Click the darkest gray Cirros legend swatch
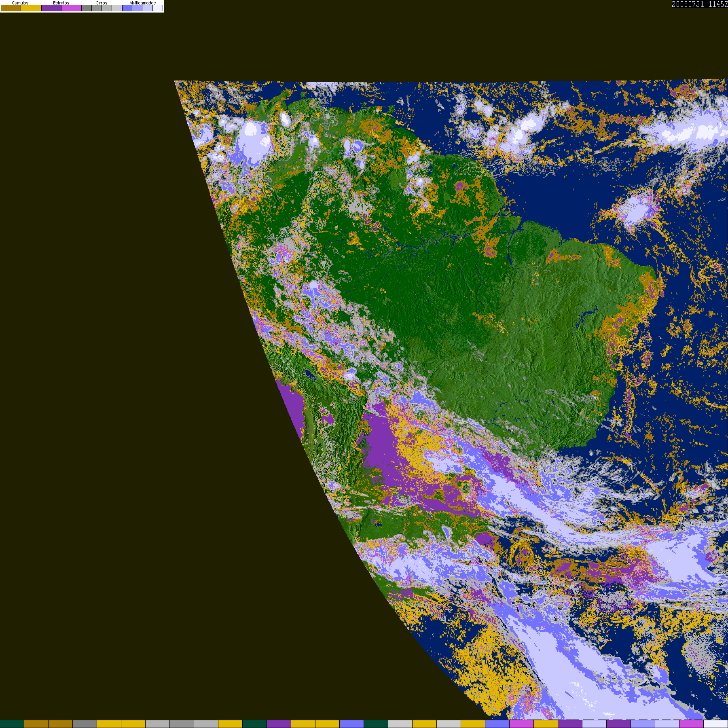The image size is (728, 728). [87, 8]
